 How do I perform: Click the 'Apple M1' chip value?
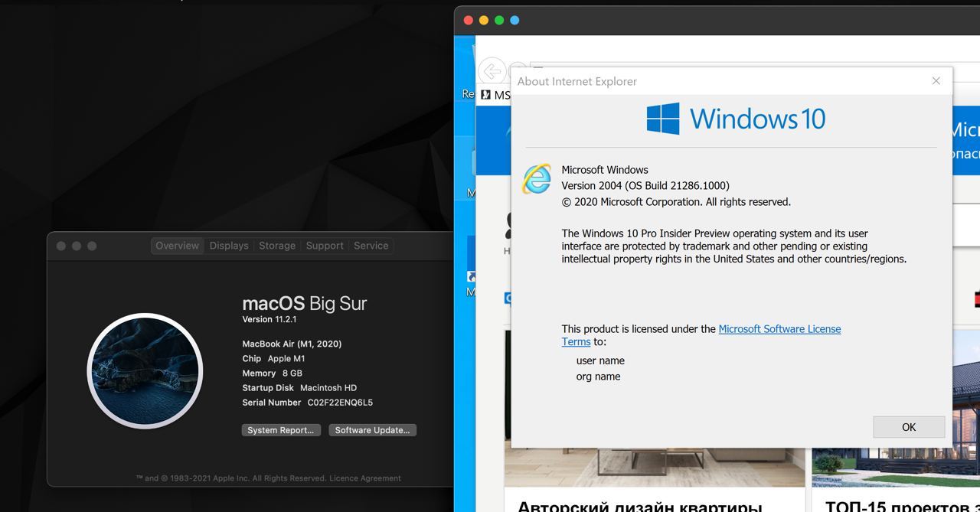click(x=286, y=358)
